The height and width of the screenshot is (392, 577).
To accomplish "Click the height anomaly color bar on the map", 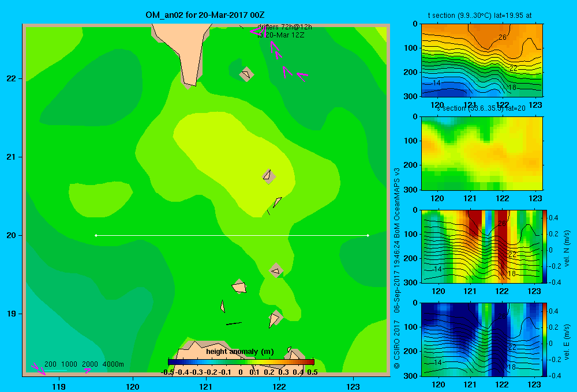I will point(241,362).
